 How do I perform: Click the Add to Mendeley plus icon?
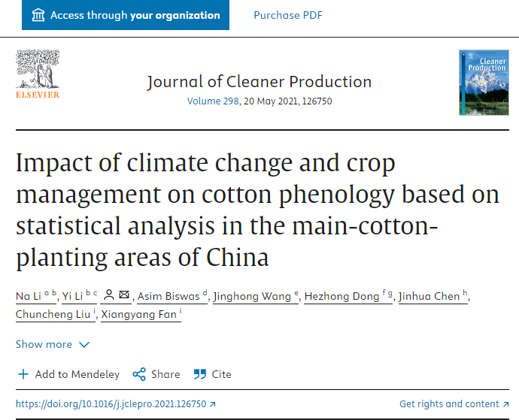[x=23, y=374]
